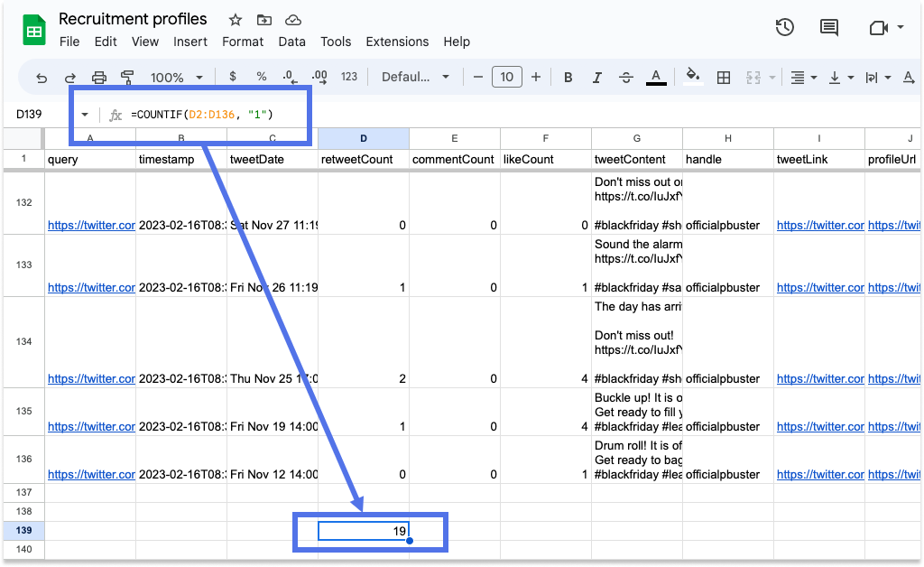Open the name box dropdown arrow
This screenshot has height=567, width=924.
(x=85, y=115)
